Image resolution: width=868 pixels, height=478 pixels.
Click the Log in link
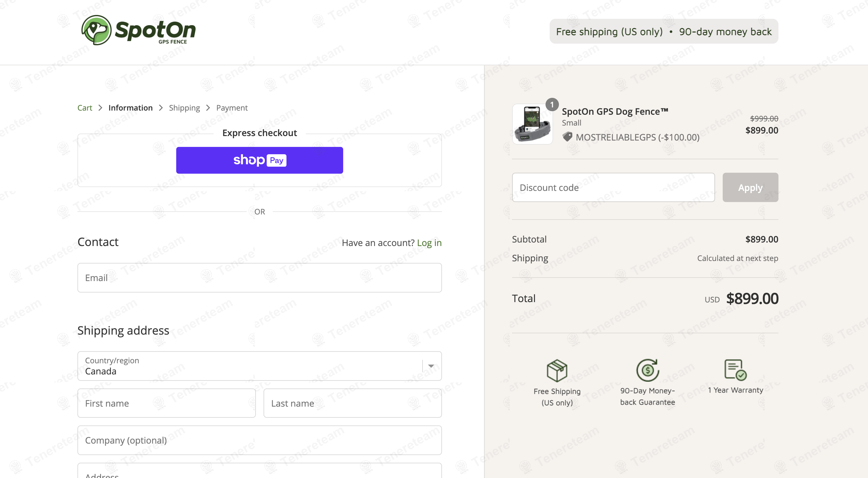[429, 243]
